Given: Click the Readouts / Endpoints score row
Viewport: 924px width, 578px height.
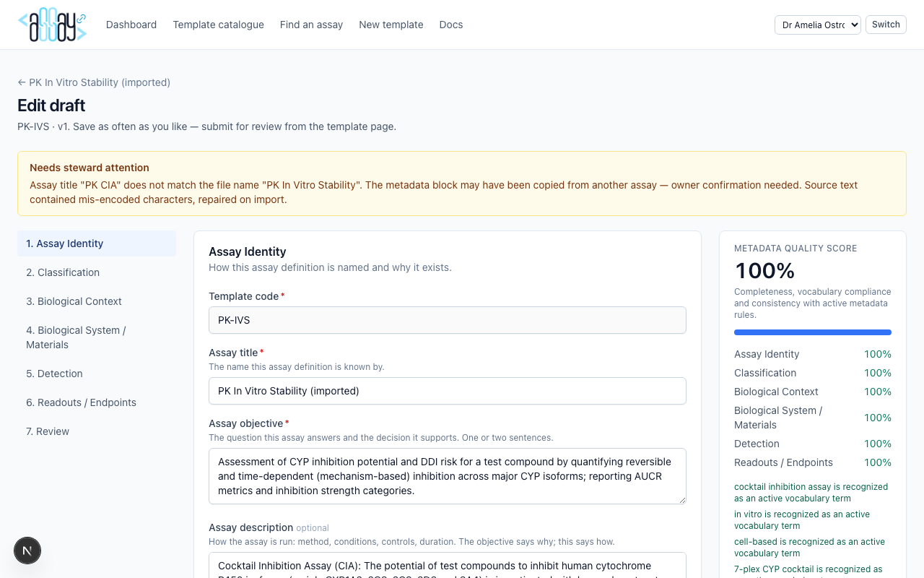Looking at the screenshot, I should coord(813,462).
